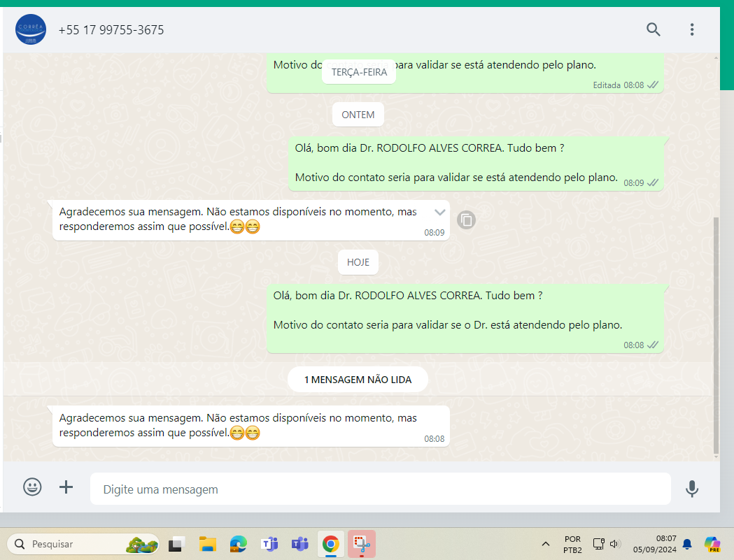Launch Microsoft Edge from the taskbar
Image resolution: width=734 pixels, height=560 pixels.
[x=239, y=544]
